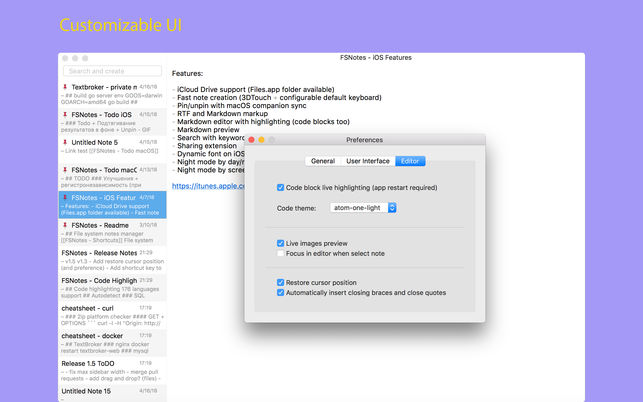This screenshot has width=643, height=402.
Task: Minimize Preferences with the yellow button
Action: pyautogui.click(x=261, y=140)
